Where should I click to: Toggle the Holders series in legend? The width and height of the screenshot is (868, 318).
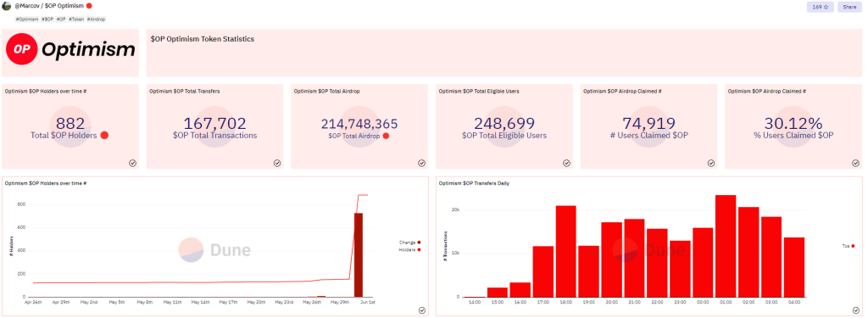point(410,250)
